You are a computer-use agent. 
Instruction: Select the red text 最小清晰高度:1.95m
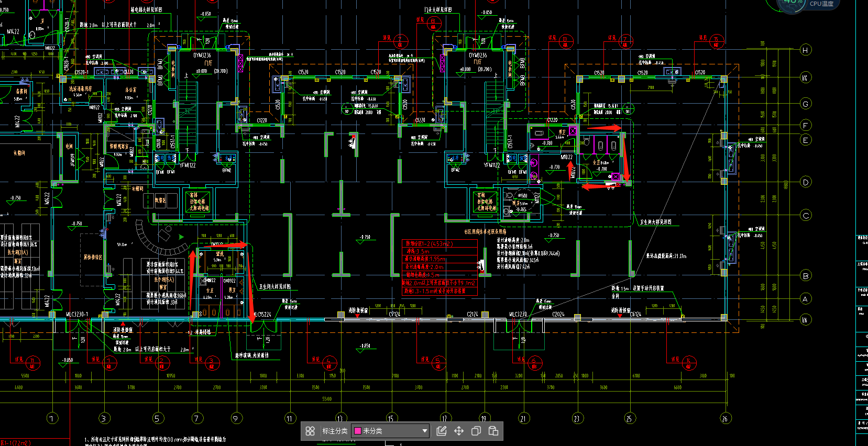pos(425,259)
